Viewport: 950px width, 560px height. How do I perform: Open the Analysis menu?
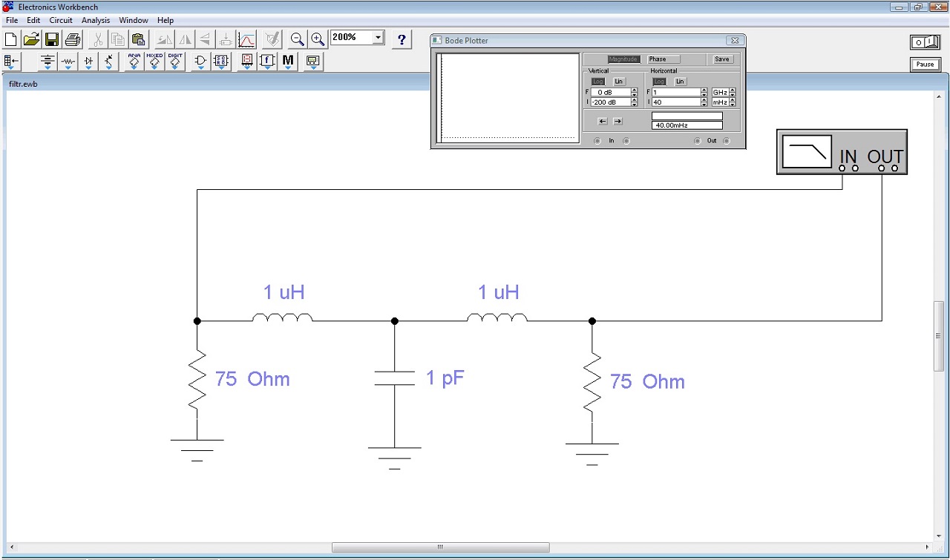(x=96, y=20)
